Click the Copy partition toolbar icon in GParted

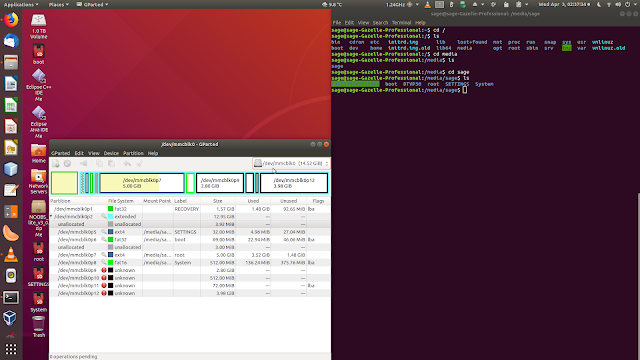tap(99, 164)
